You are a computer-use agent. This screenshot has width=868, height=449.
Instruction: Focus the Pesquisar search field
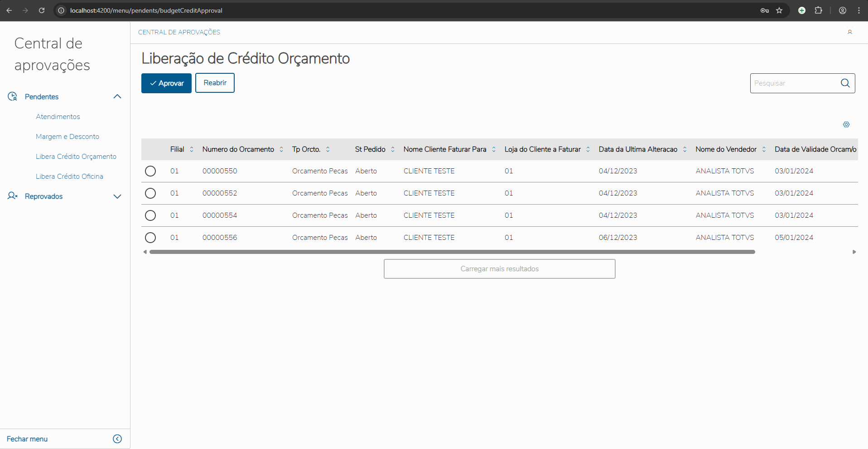(794, 83)
